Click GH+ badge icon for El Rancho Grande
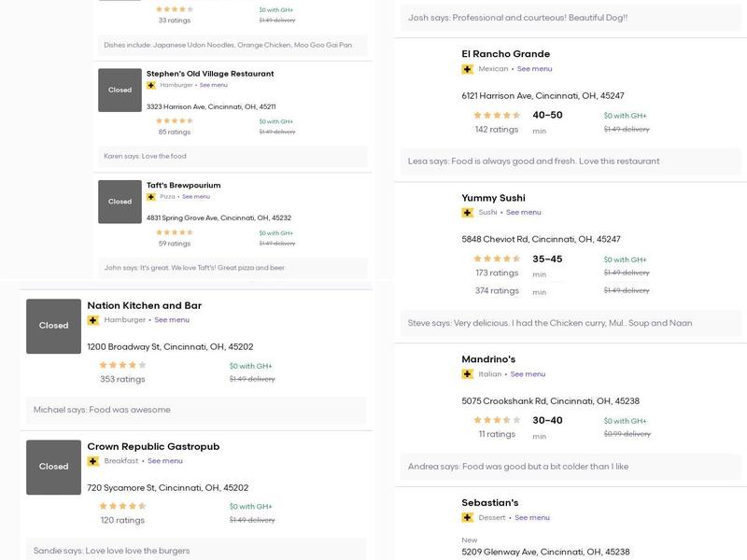The height and width of the screenshot is (560, 747). (468, 69)
